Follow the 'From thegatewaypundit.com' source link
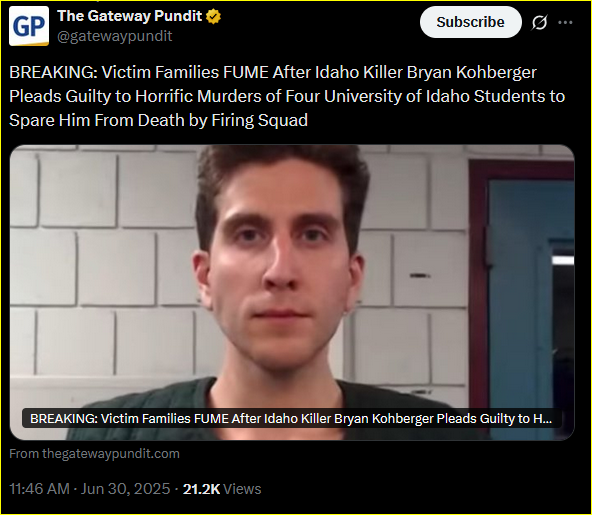Screen dimensions: 592x515 [x=94, y=453]
